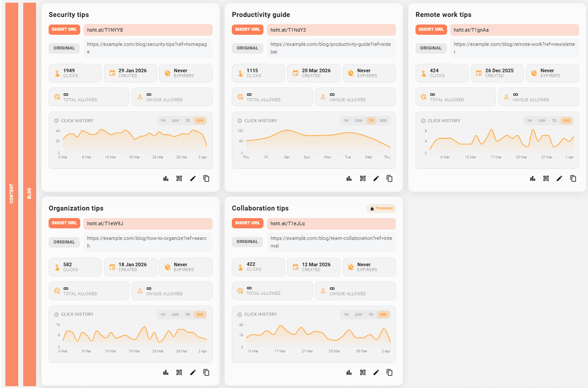This screenshot has height=388, width=588.
Task: Choose 1H range for Organization tips chart
Action: tap(163, 314)
